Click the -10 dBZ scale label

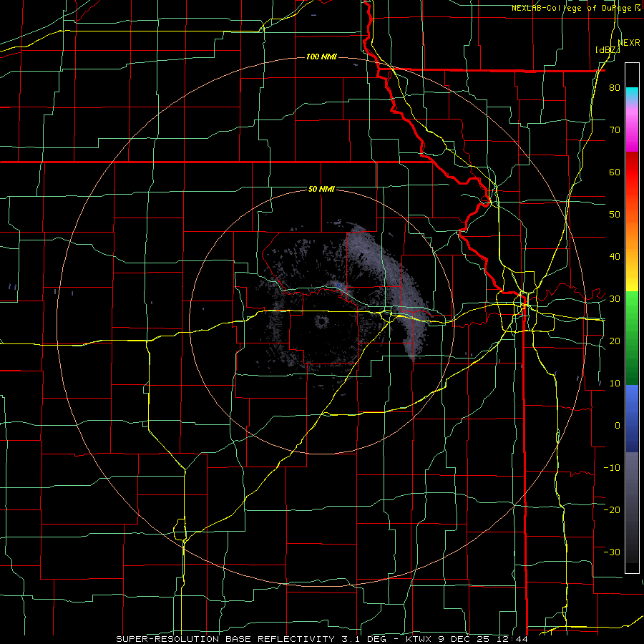tap(612, 468)
